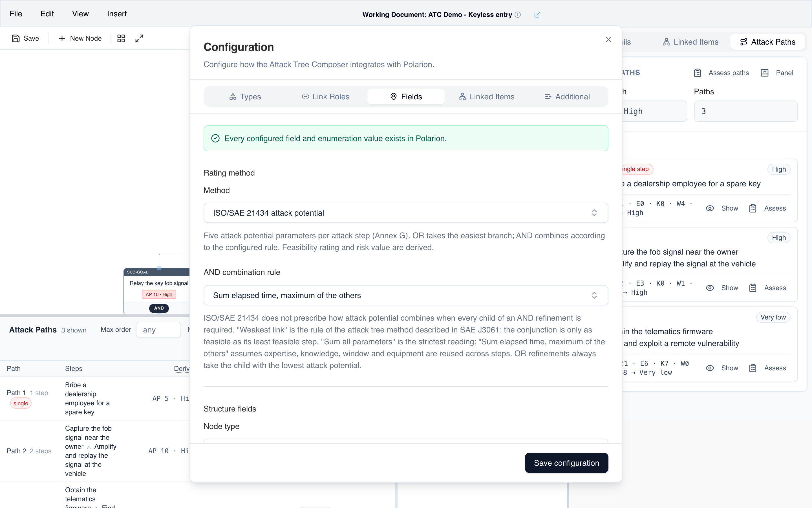The width and height of the screenshot is (812, 508).
Task: Assess the fob signal capture path
Action: 767,288
